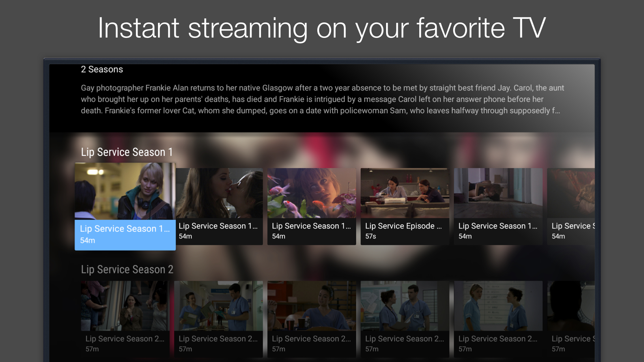Click the 54m title bar of highlighted card

125,235
